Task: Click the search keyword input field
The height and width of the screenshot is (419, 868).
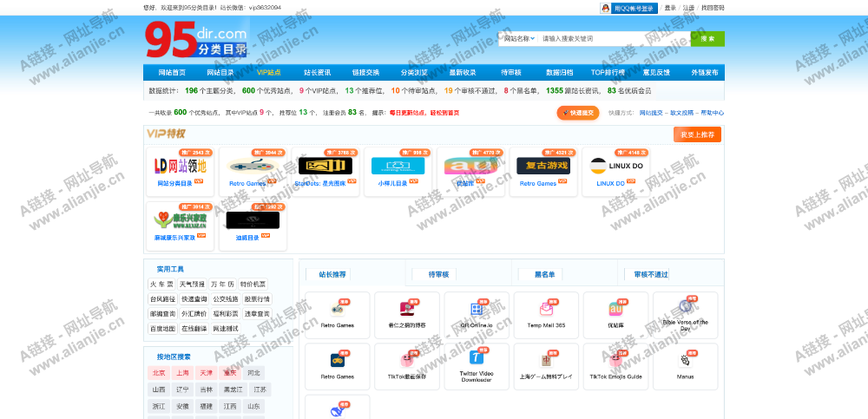Action: pos(612,39)
